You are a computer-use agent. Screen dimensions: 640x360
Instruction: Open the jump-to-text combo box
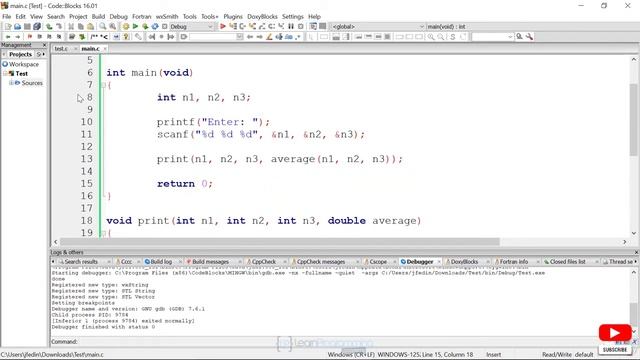pos(216,37)
